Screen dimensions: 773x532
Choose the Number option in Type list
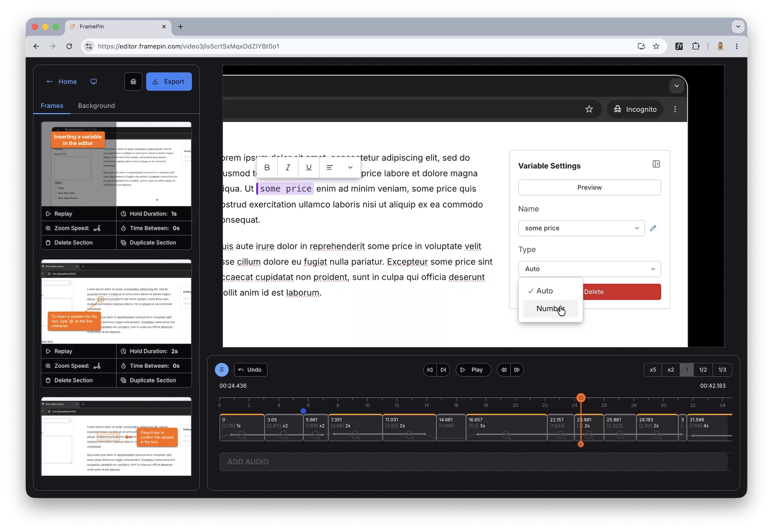point(550,309)
